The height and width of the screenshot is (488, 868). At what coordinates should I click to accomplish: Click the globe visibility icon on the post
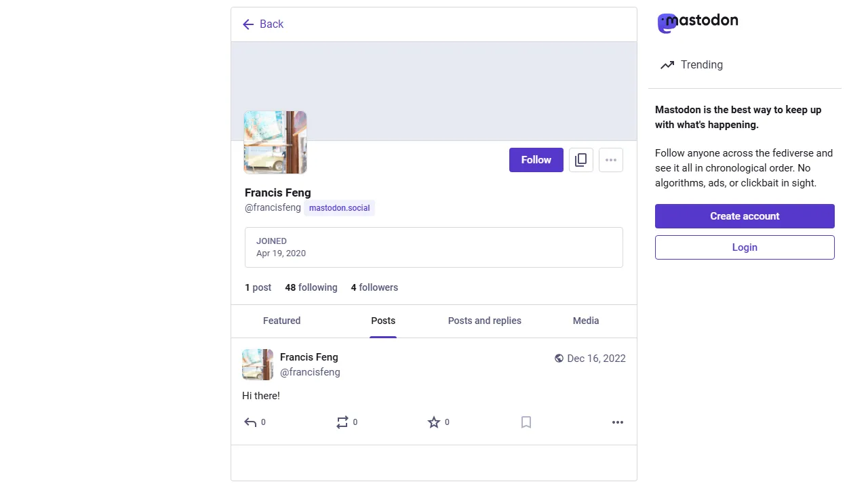[x=559, y=358]
